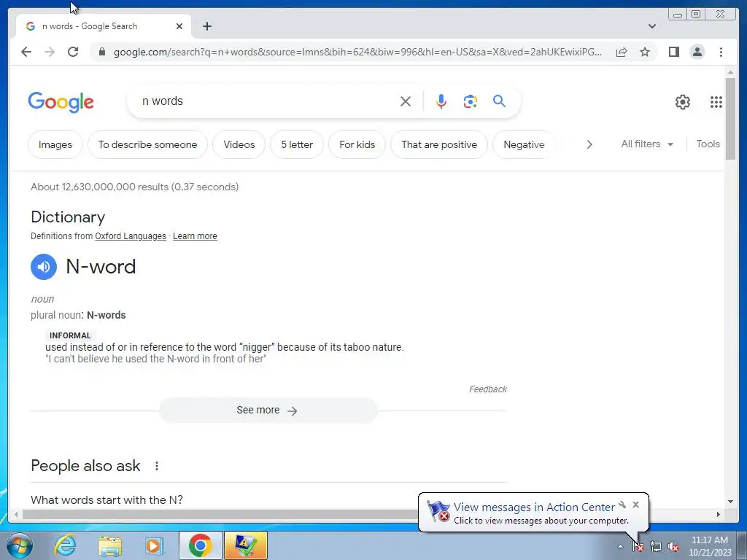The height and width of the screenshot is (560, 747).
Task: Search by image with the Lens icon
Action: click(471, 101)
